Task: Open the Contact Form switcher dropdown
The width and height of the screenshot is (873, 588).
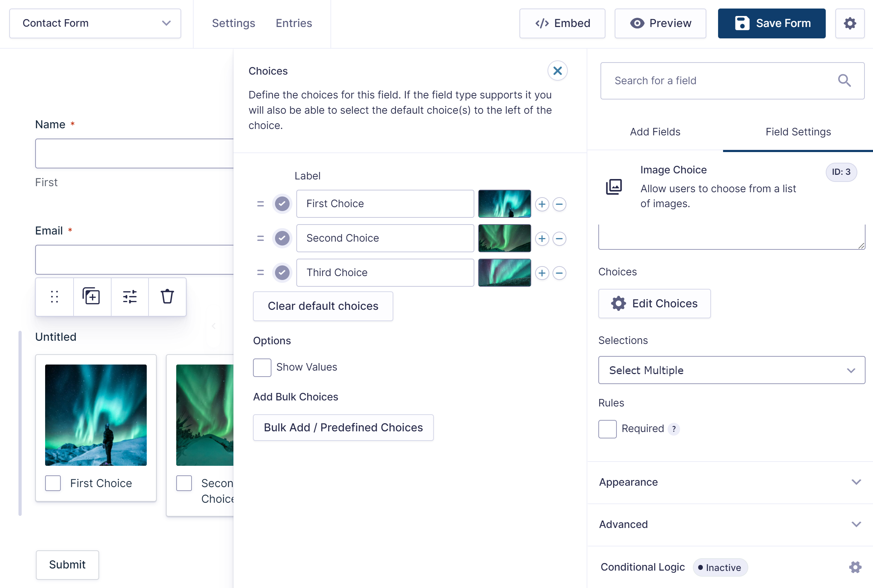Action: 95,23
